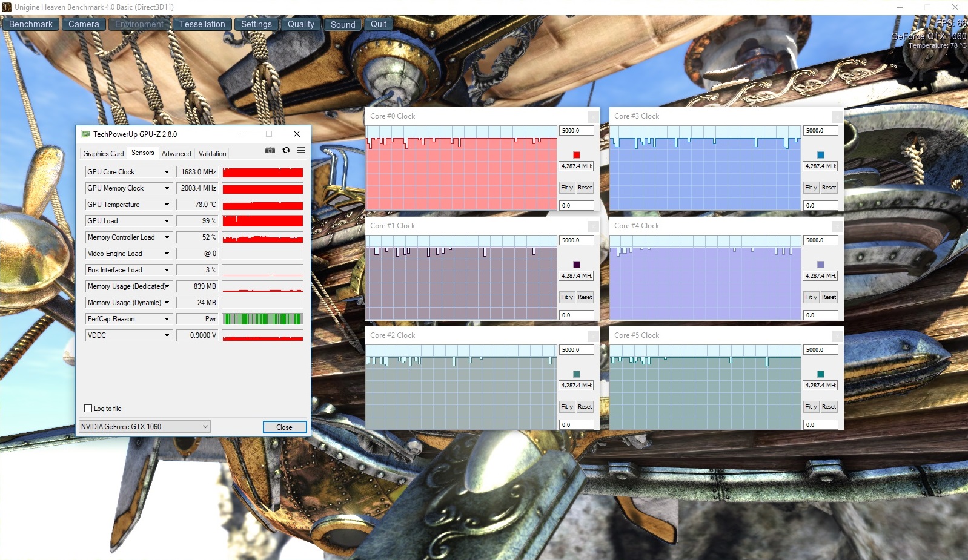Click the Environment menu in Heaven
The image size is (968, 560).
[139, 24]
